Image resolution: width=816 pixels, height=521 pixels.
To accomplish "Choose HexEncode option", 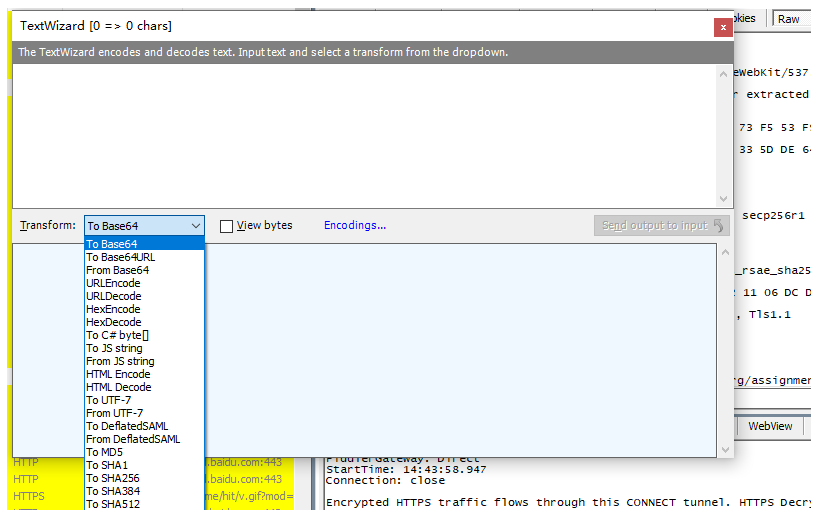I will 144,309.
